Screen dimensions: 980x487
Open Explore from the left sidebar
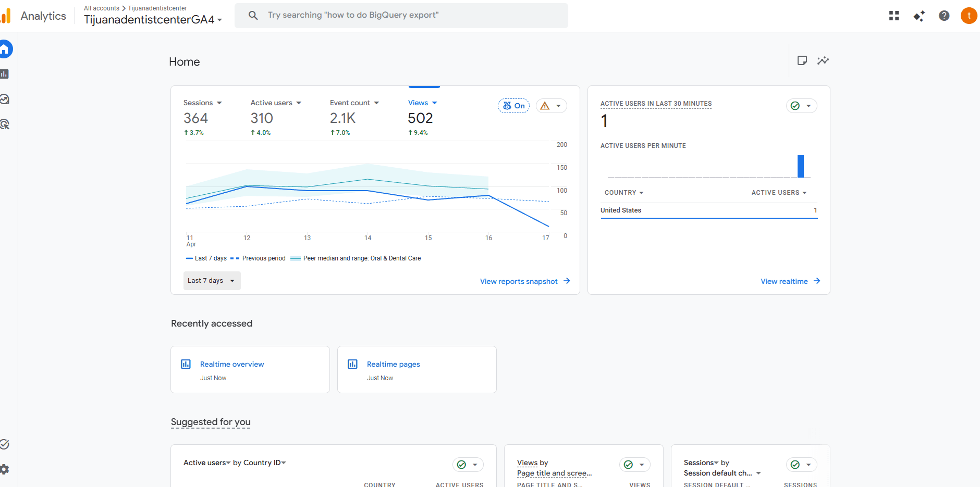(x=5, y=99)
